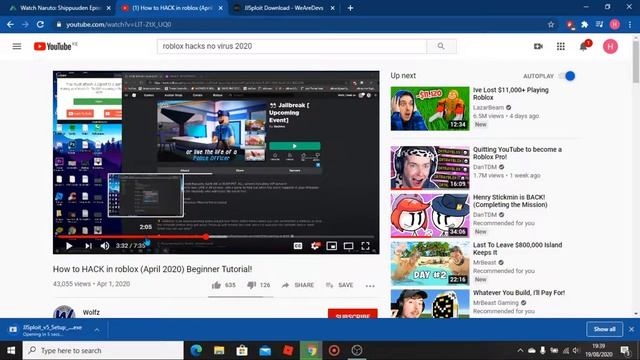Open "Last To Leave $800,000 Island" title
Image resolution: width=640 pixels, height=360 pixels.
(x=517, y=249)
